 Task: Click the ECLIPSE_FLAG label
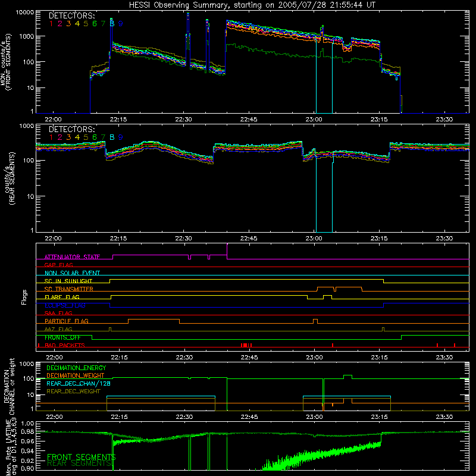tap(65, 305)
